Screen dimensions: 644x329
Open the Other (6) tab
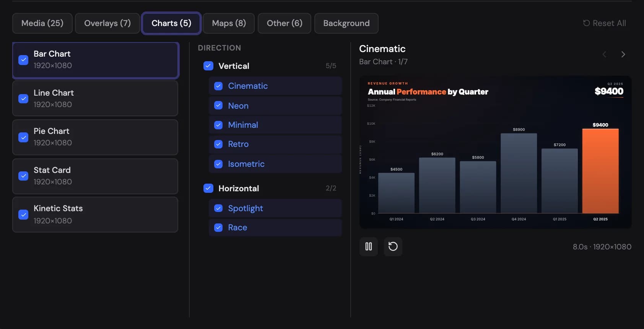tap(285, 23)
